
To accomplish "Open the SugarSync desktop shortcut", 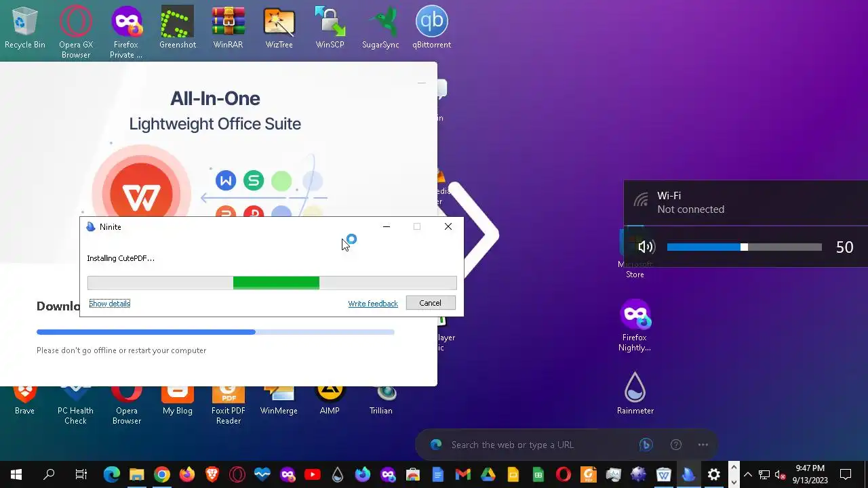I will point(381,27).
